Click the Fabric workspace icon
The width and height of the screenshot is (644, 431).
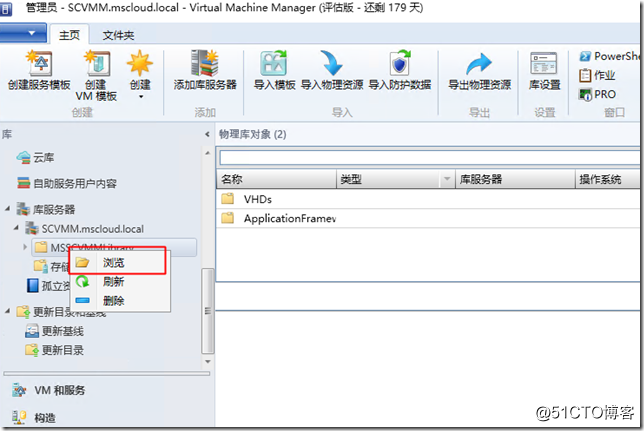point(19,417)
